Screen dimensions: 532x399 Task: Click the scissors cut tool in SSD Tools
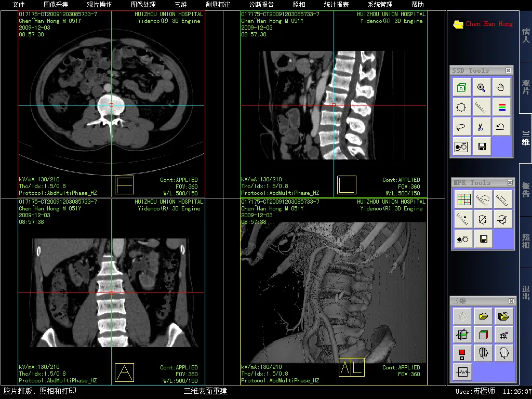(x=481, y=127)
